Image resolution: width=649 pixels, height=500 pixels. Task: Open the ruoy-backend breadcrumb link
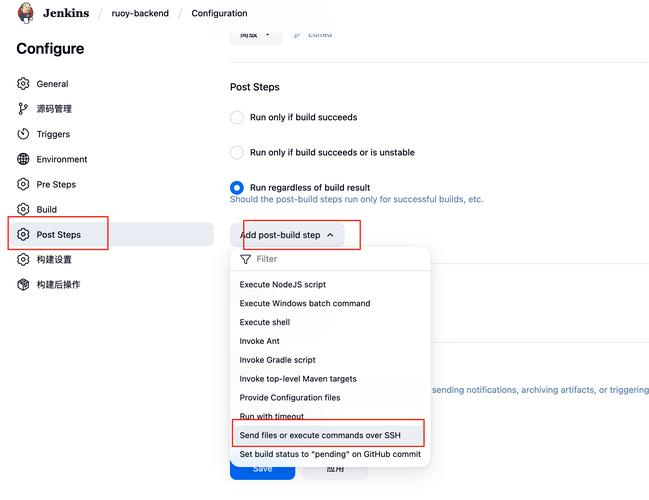point(140,13)
